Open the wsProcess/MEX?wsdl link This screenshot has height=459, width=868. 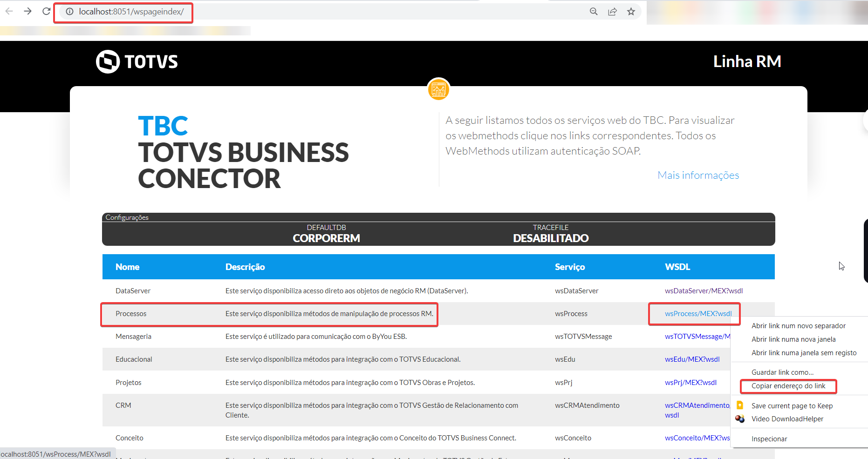pos(698,313)
